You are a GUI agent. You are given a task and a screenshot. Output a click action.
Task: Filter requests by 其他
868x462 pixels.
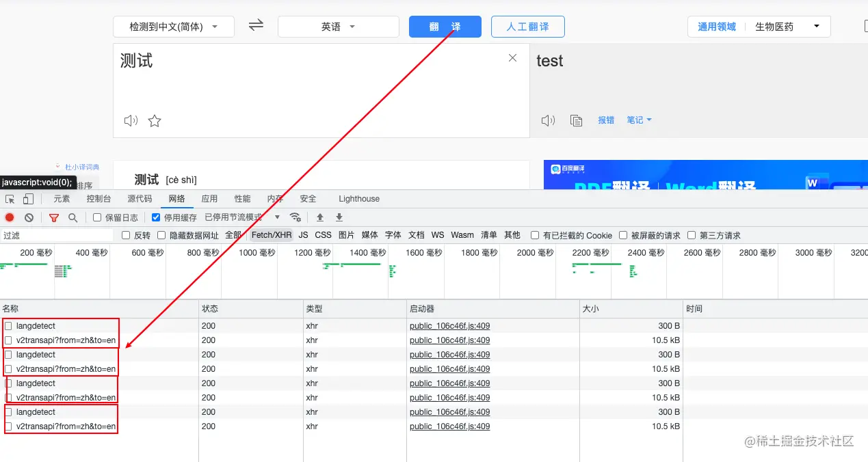point(512,235)
